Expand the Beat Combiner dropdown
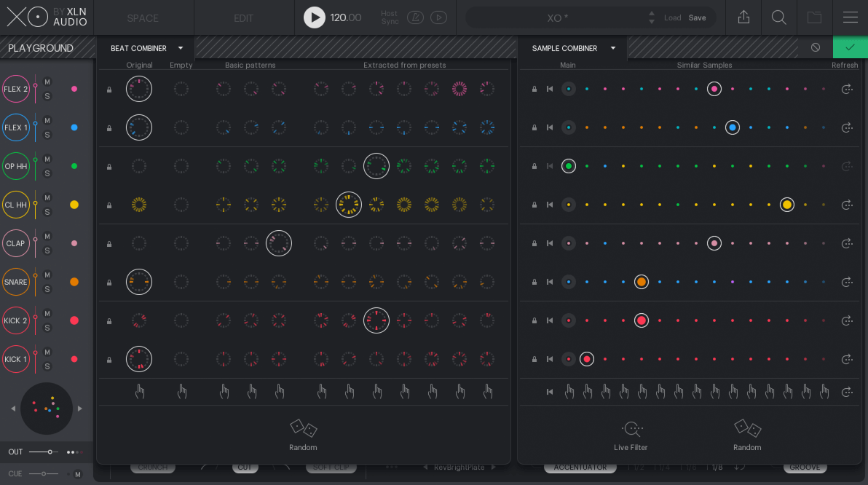This screenshot has height=485, width=868. pos(181,48)
